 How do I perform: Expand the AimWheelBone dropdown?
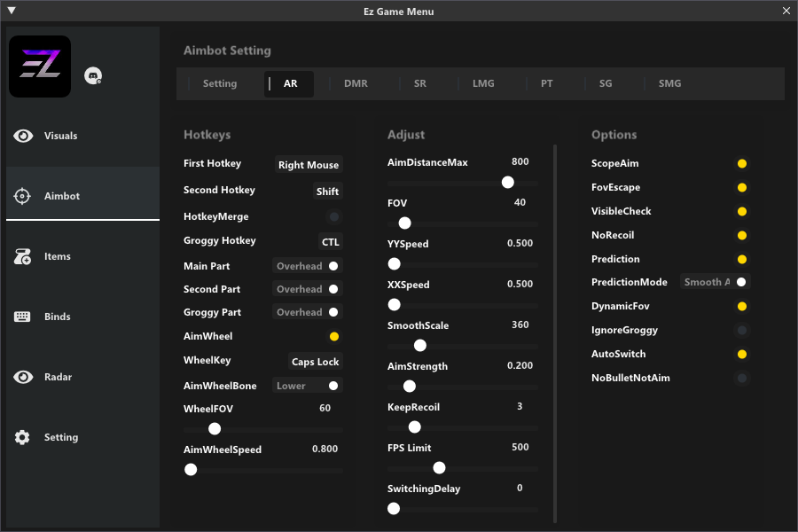pos(308,386)
